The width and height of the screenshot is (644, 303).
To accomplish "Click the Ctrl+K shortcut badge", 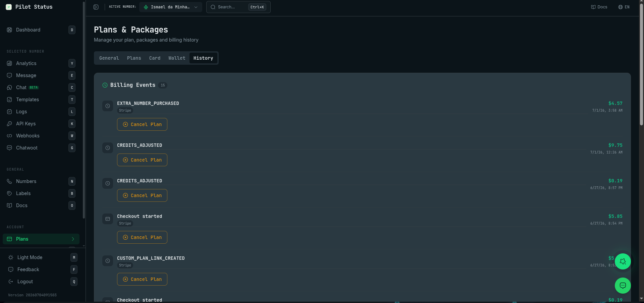I will 257,7.
